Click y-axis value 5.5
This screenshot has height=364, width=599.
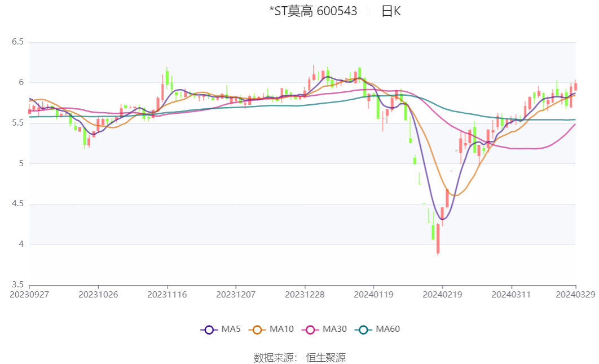(17, 123)
